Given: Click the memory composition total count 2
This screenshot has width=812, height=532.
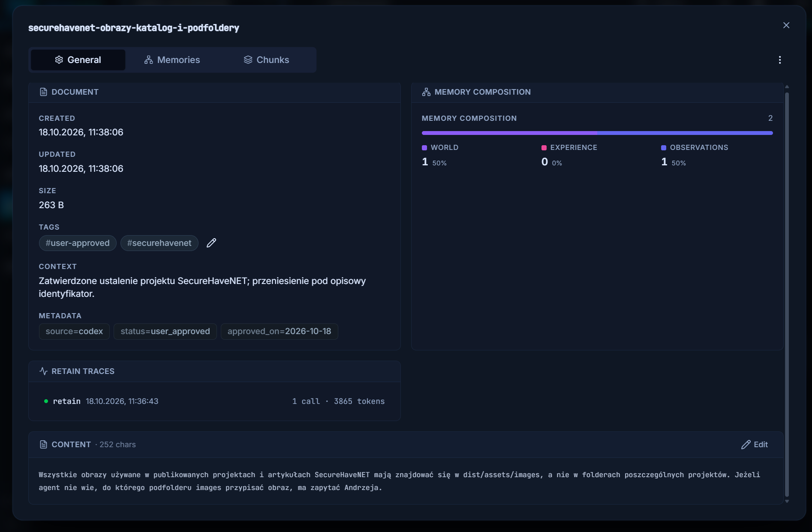Looking at the screenshot, I should tap(770, 118).
